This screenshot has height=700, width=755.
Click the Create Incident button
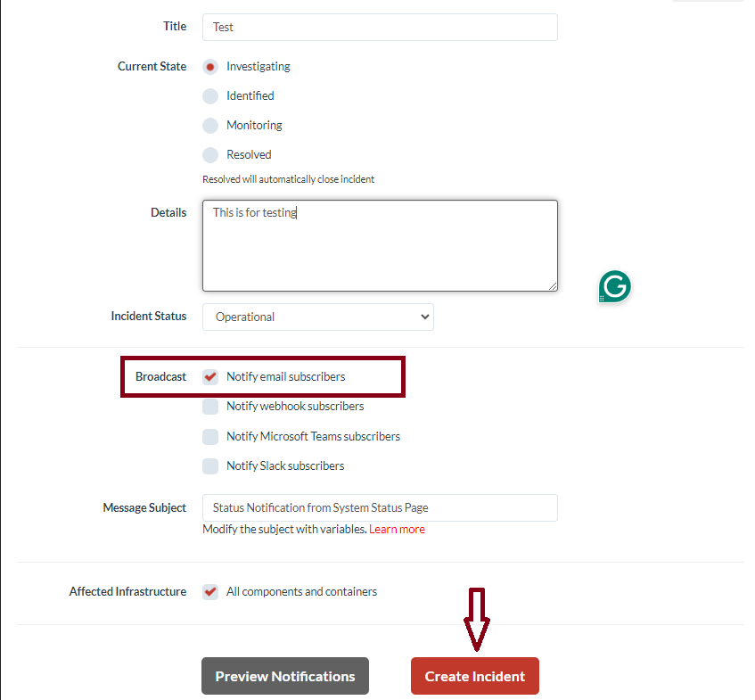[474, 676]
